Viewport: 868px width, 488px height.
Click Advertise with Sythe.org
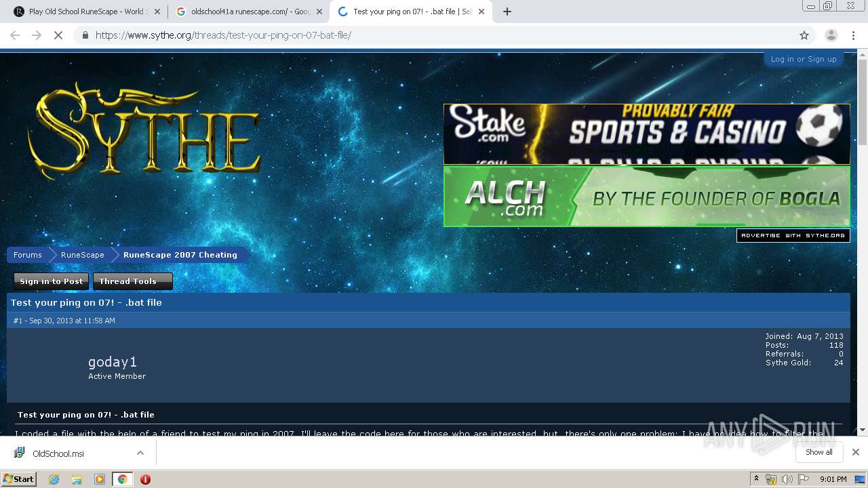pos(793,235)
